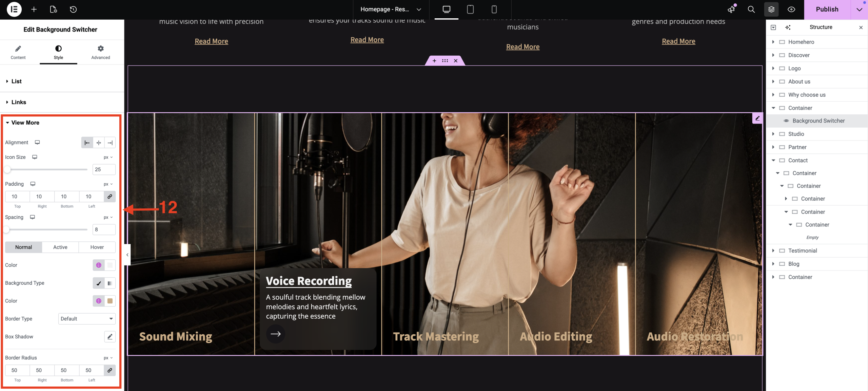The width and height of the screenshot is (868, 391).
Task: Select gradient Background Type
Action: click(x=110, y=283)
